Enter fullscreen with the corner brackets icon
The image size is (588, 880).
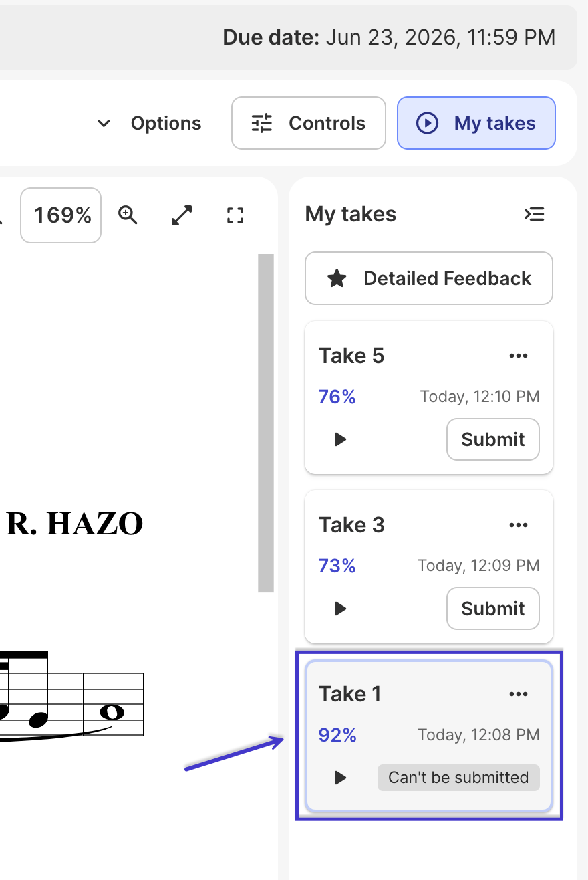(235, 215)
